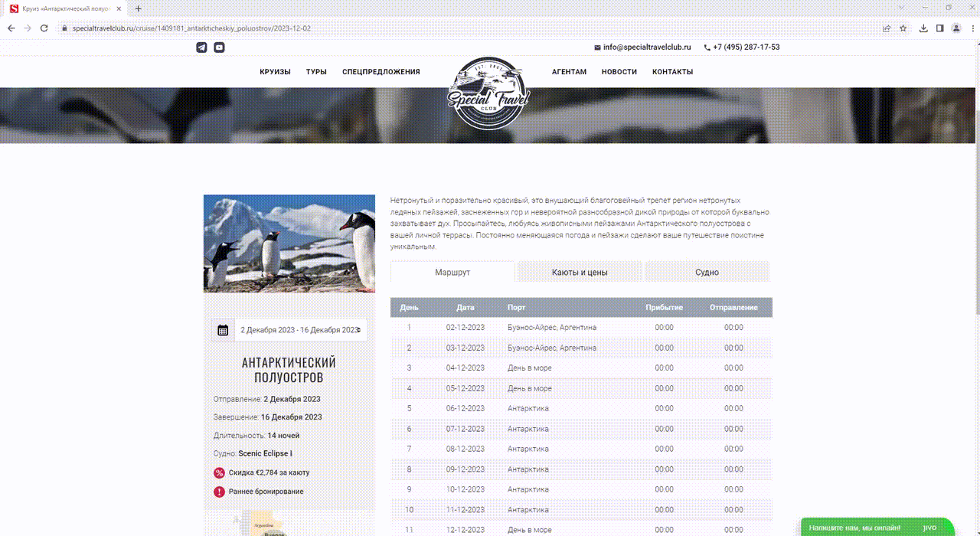Close the cruise browser tab
This screenshot has height=536, width=980.
[x=119, y=8]
